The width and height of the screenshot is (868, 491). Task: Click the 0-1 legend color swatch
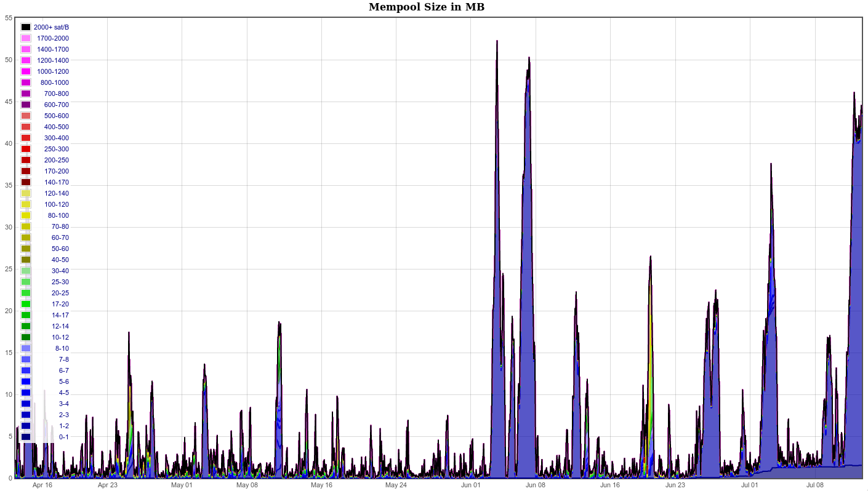pyautogui.click(x=26, y=437)
